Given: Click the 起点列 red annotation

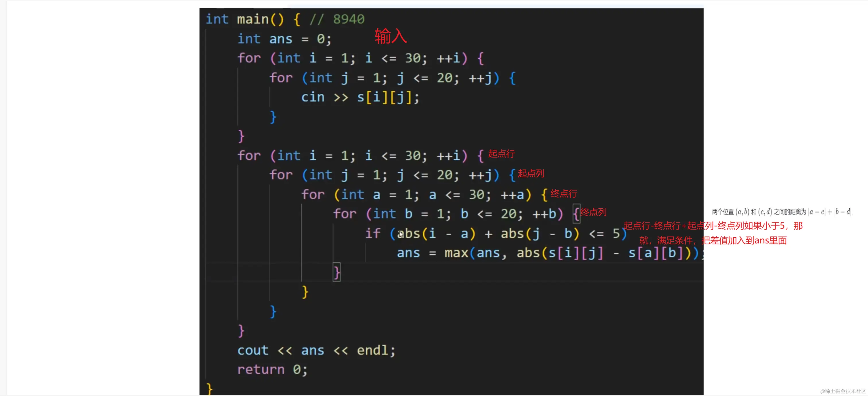Looking at the screenshot, I should (531, 173).
